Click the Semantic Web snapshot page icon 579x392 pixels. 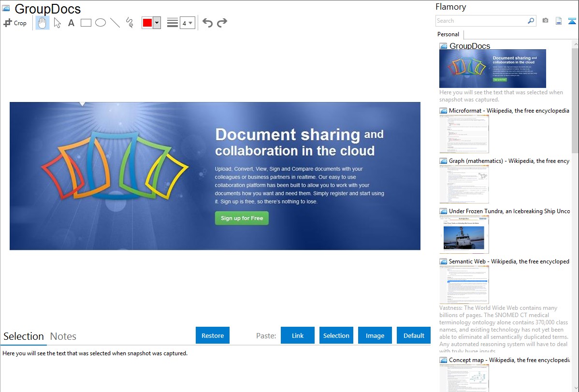pos(443,261)
